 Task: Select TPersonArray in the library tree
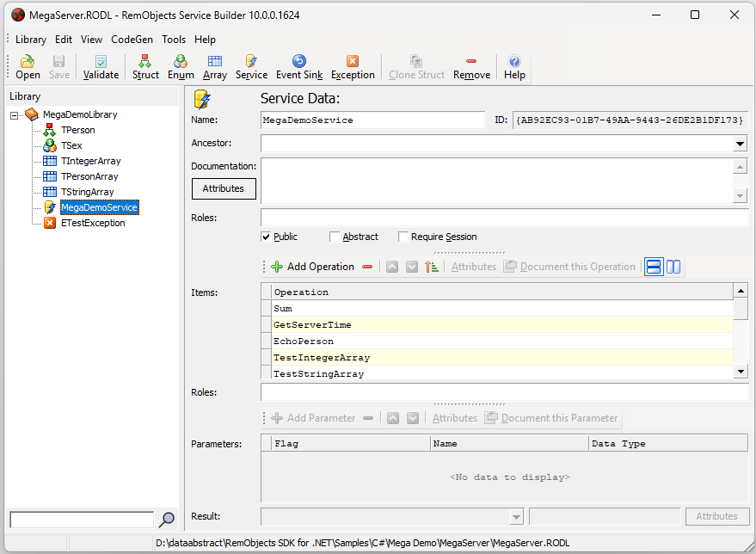pos(89,176)
